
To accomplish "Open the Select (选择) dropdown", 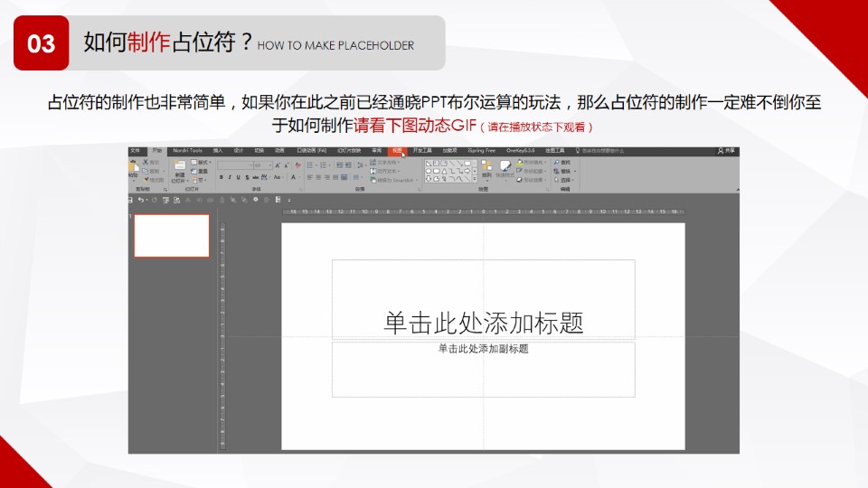I will click(565, 179).
